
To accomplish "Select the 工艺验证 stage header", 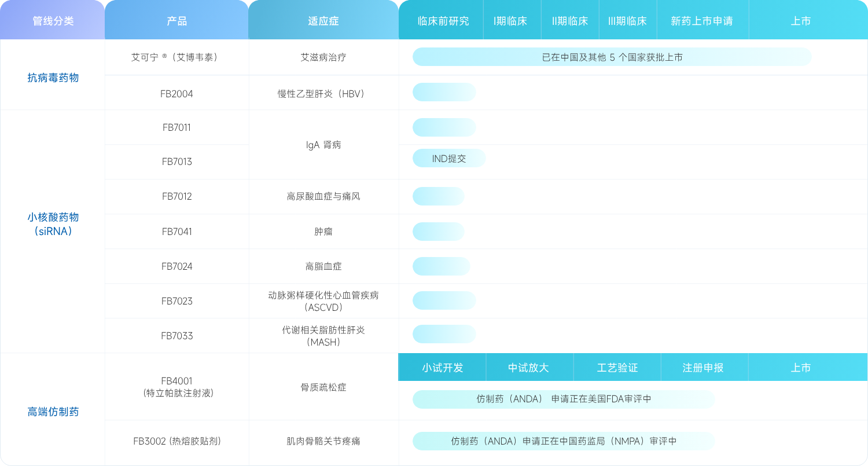I will pos(617,368).
